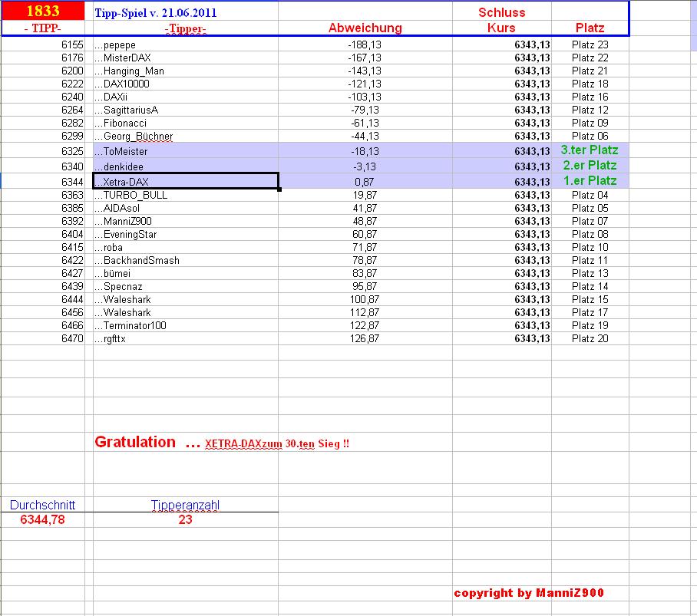Select the '...Specnaz' cell
Viewport: 697px width, 616px height.
coord(185,286)
